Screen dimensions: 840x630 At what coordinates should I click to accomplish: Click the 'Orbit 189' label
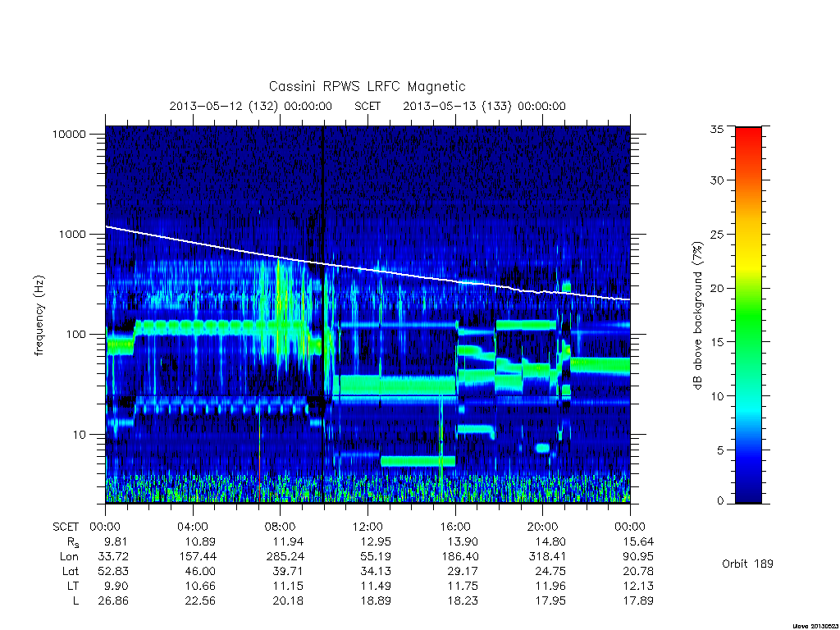[747, 564]
